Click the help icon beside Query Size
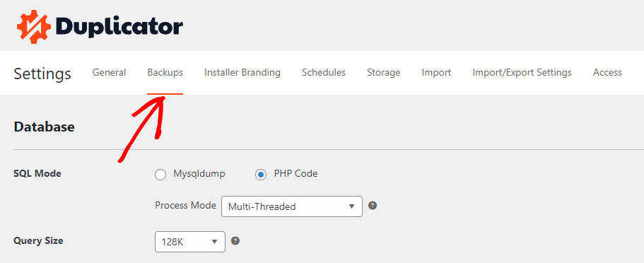The width and height of the screenshot is (644, 263). pyautogui.click(x=235, y=241)
